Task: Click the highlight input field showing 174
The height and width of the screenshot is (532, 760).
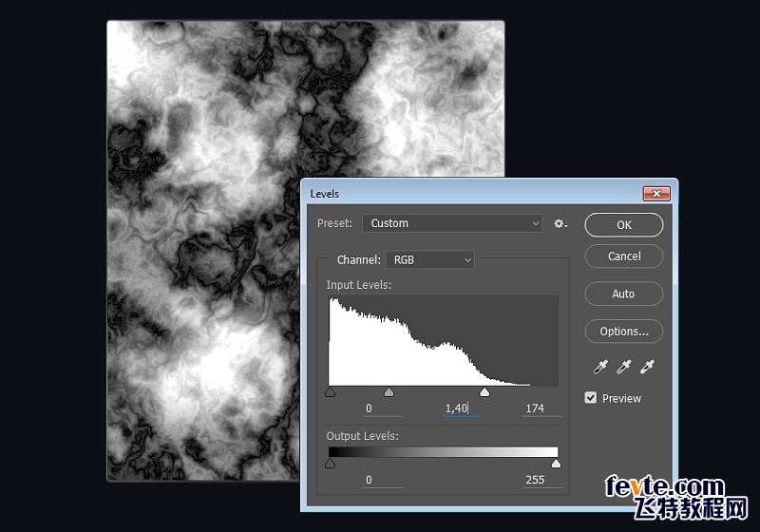Action: point(536,408)
